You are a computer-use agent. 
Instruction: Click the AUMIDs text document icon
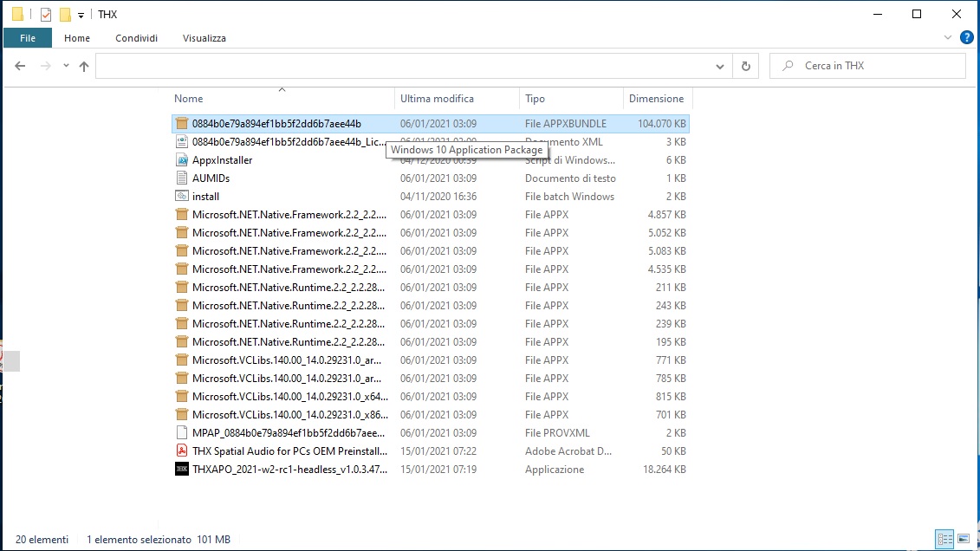[x=181, y=178]
